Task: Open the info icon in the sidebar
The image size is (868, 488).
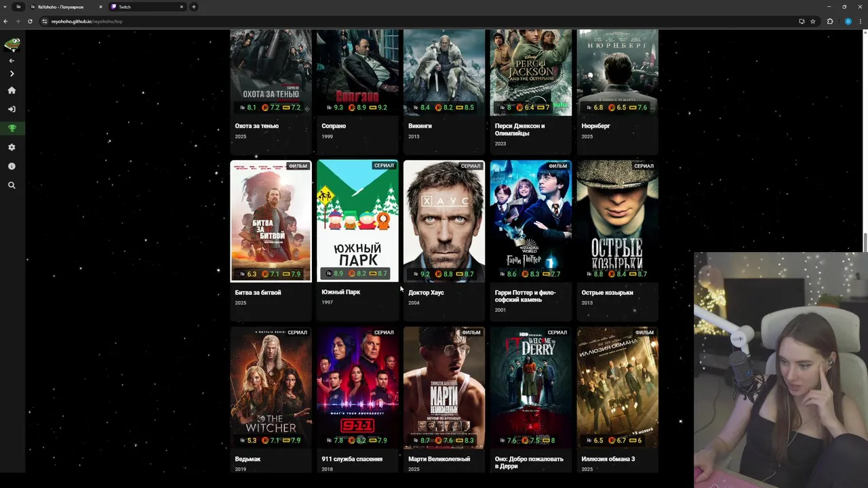Action: coord(12,166)
